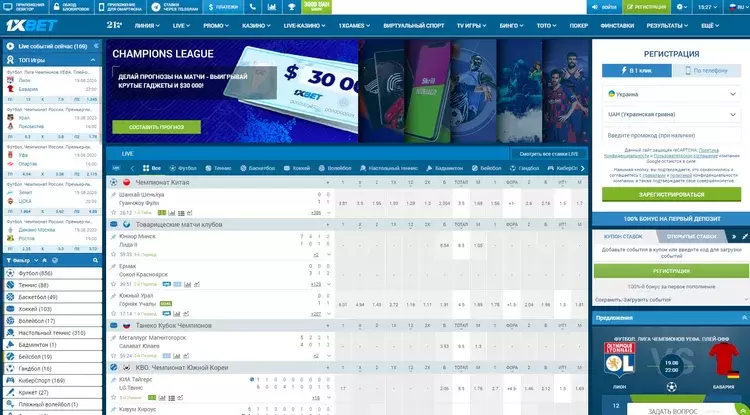Collapse left sidebar with double-arrow icon
Image resolution: width=750 pixels, height=415 pixels.
[x=96, y=46]
